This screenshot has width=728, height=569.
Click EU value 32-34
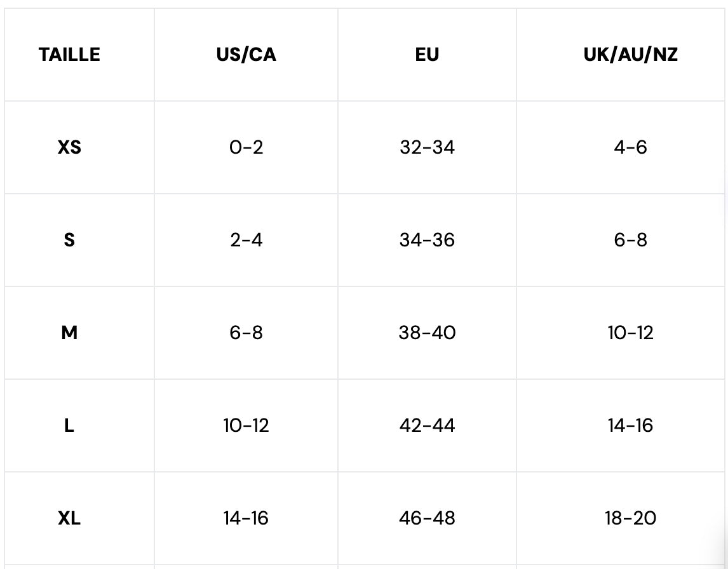coord(427,147)
